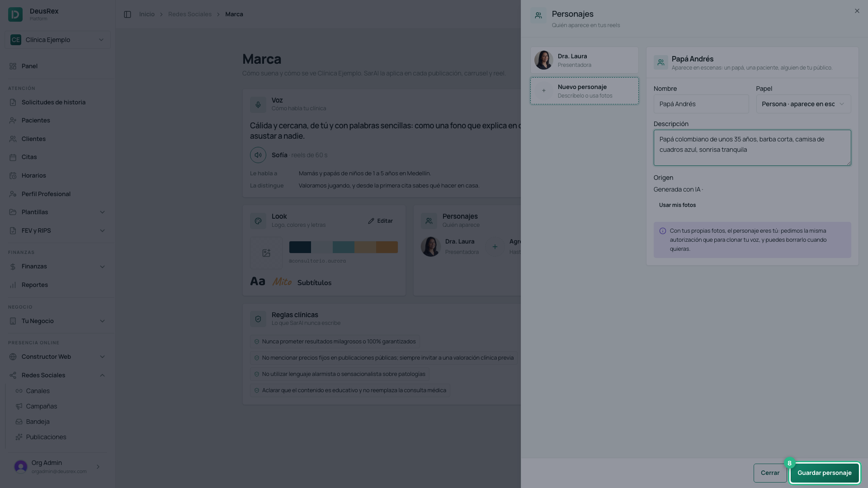Click into the Descripción textarea
The height and width of the screenshot is (488, 868).
tap(752, 148)
